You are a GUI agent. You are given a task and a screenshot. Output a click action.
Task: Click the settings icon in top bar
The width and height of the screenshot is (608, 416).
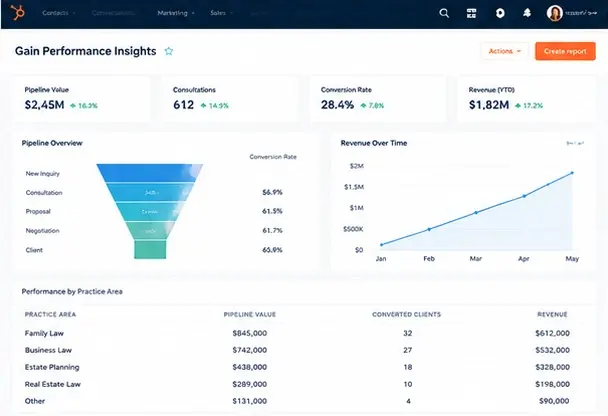[500, 13]
